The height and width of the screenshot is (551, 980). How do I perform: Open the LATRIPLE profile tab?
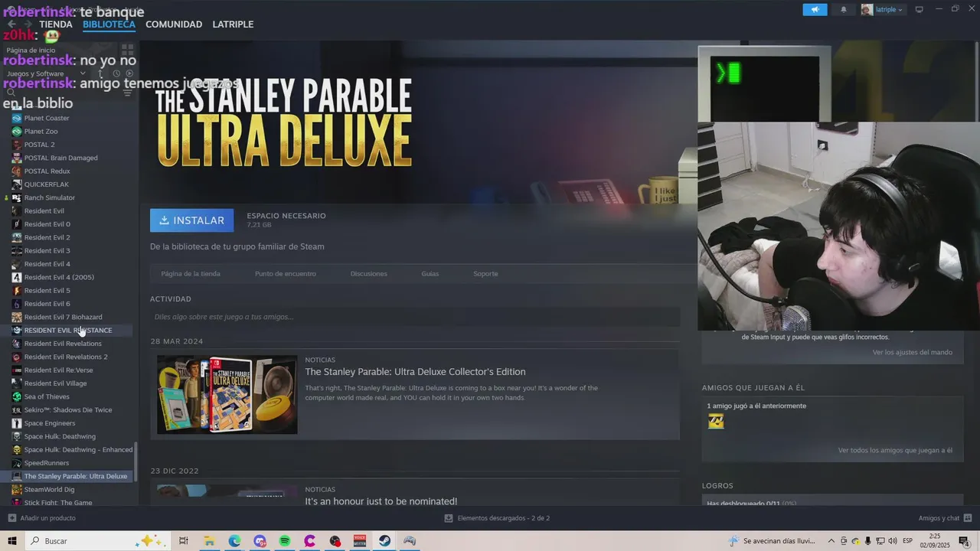click(233, 24)
